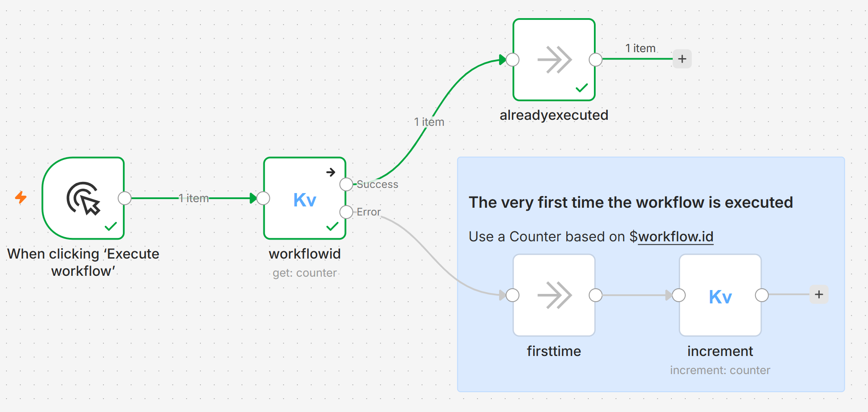Click the '1 item' label after alreadyexecuted
The width and height of the screenshot is (868, 412).
(640, 48)
